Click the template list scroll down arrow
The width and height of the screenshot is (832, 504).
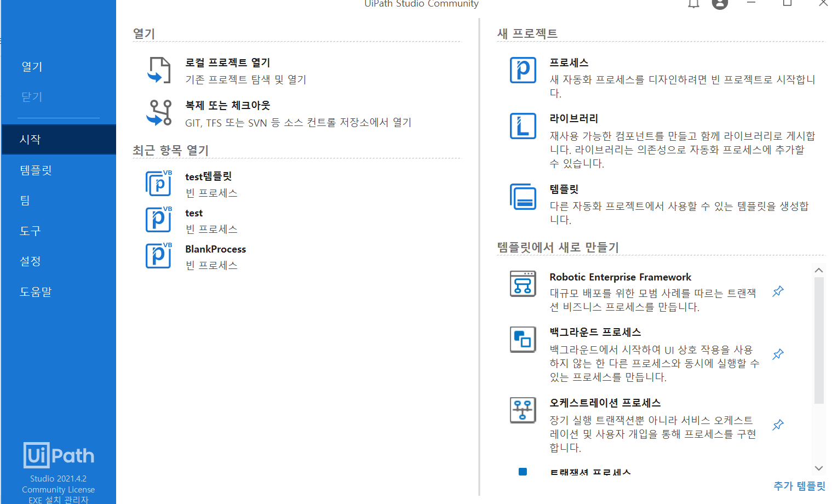(819, 468)
